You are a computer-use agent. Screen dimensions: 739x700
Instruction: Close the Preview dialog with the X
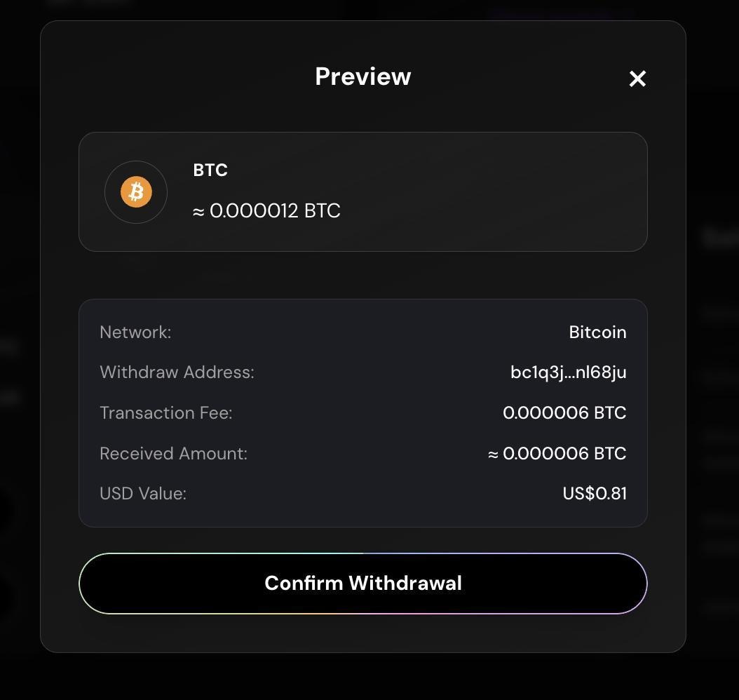click(x=637, y=79)
